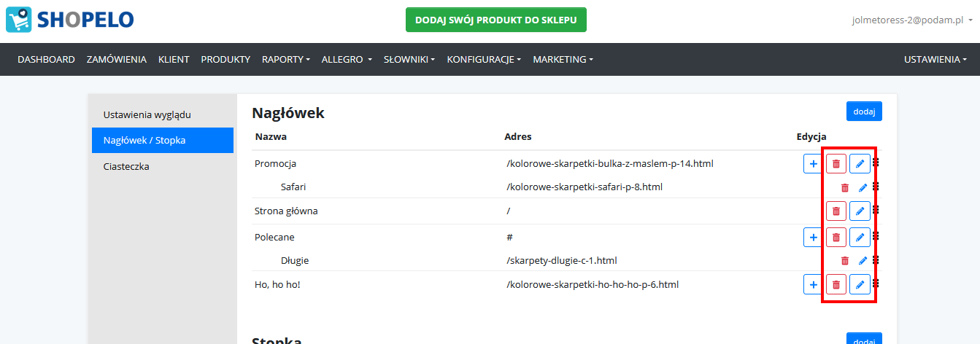The height and width of the screenshot is (344, 980).
Task: Go to the ZAMÓWIENIA menu item
Action: pos(117,60)
